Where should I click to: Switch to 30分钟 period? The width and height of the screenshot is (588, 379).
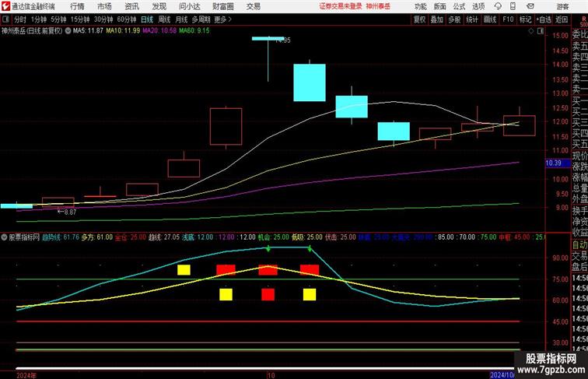(103, 19)
